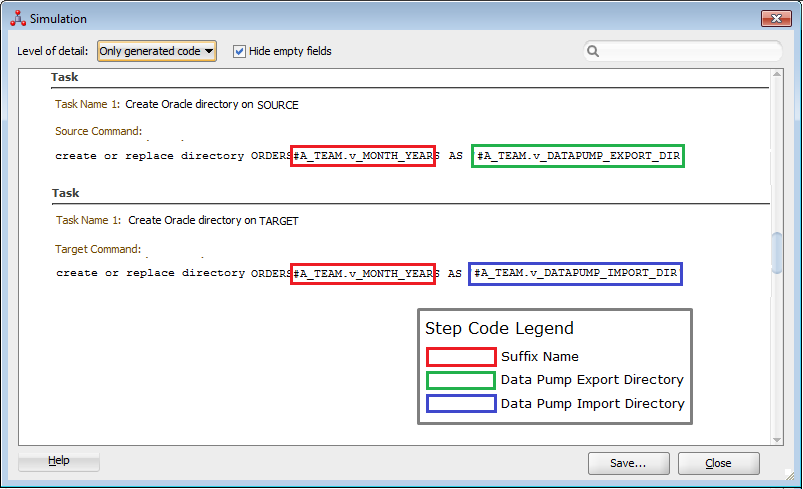
Task: Click v_MONTH_YEARS variable in Target Command
Action: tap(363, 273)
